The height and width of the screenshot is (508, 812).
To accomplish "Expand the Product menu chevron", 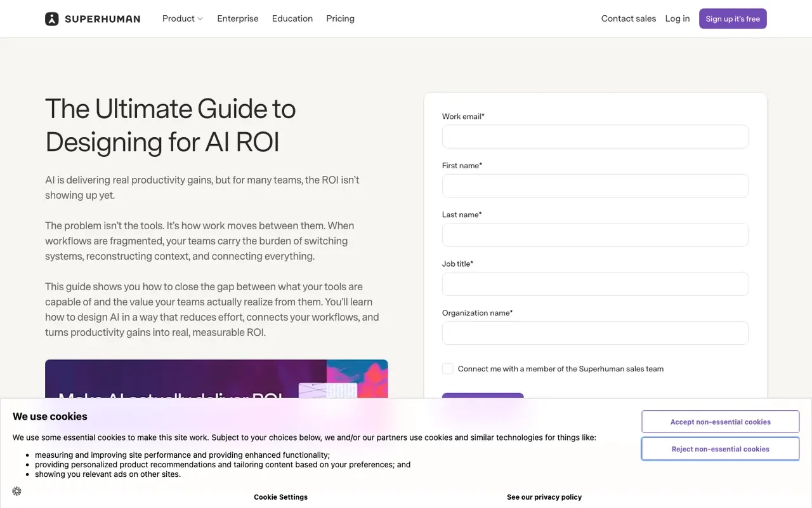I will (x=200, y=19).
